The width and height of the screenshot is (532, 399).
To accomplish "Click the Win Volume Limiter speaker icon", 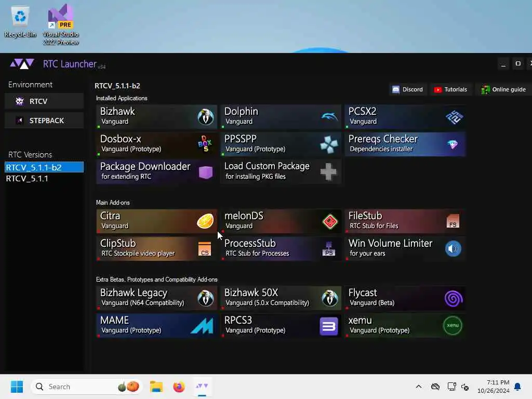I will click(x=453, y=249).
